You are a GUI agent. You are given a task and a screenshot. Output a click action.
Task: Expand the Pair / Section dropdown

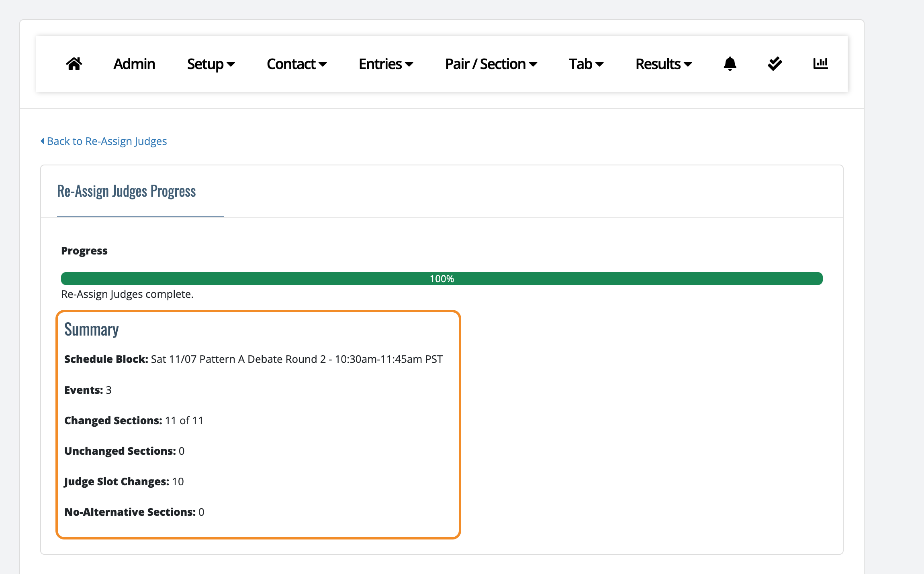491,64
